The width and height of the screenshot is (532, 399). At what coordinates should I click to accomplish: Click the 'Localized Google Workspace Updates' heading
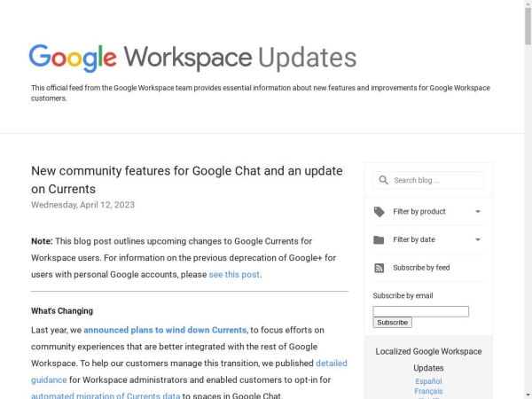[x=428, y=360]
